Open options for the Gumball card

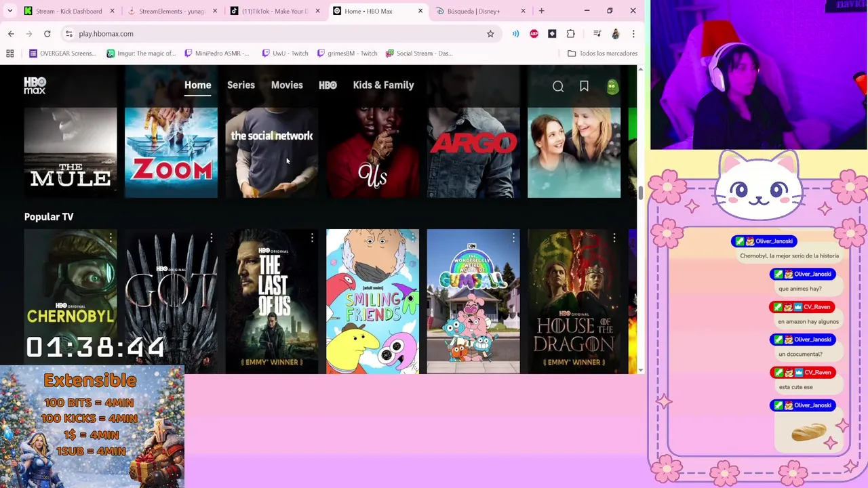point(513,238)
